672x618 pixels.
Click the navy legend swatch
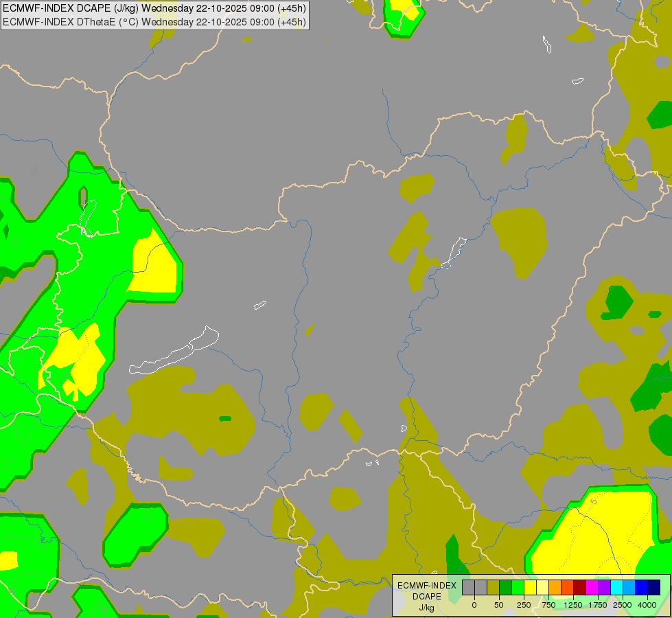click(653, 587)
